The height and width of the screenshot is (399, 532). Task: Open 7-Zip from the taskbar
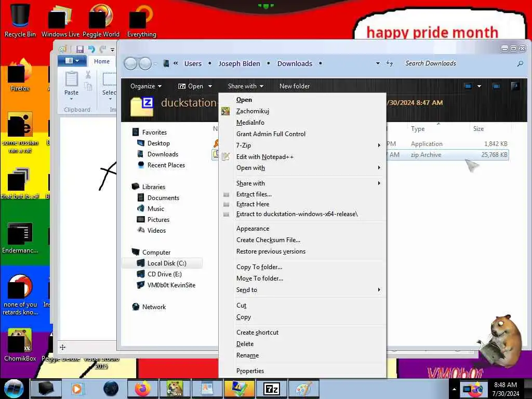272,389
